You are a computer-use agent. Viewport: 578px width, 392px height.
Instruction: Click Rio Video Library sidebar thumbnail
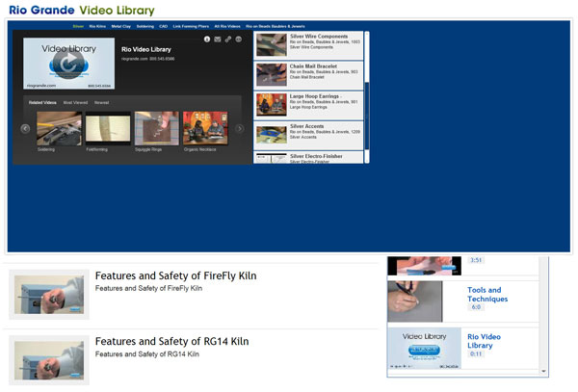coord(424,348)
